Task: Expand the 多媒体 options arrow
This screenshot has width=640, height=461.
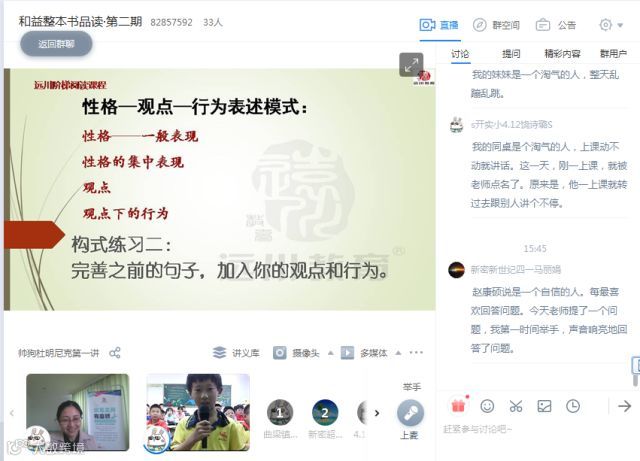Action: [x=398, y=353]
